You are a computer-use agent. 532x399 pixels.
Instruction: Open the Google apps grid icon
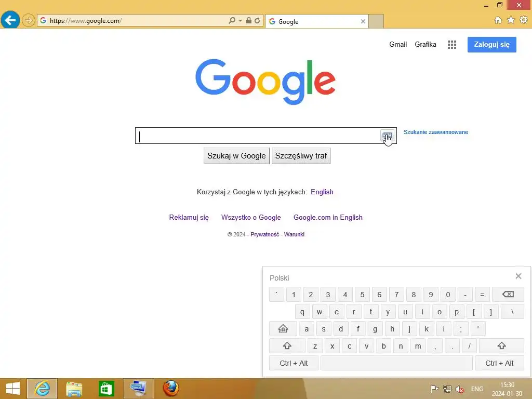tap(452, 45)
